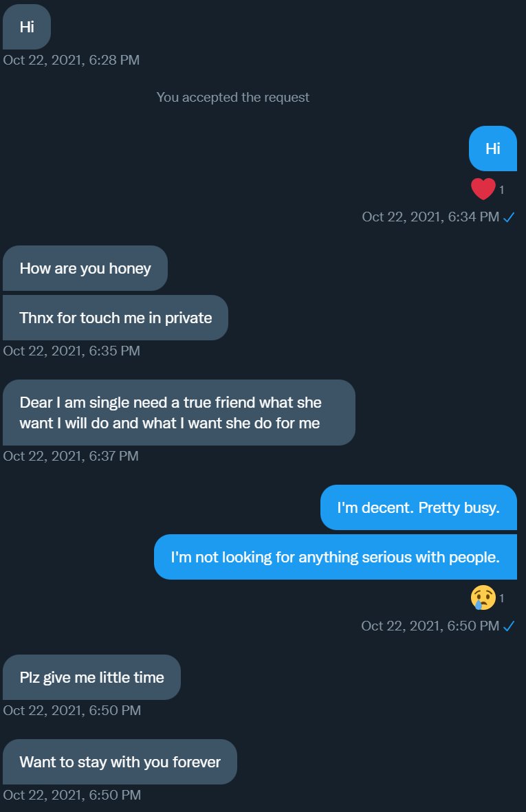Click the seen checkmark beside 6:34 PM
This screenshot has height=812, width=526.
[509, 217]
